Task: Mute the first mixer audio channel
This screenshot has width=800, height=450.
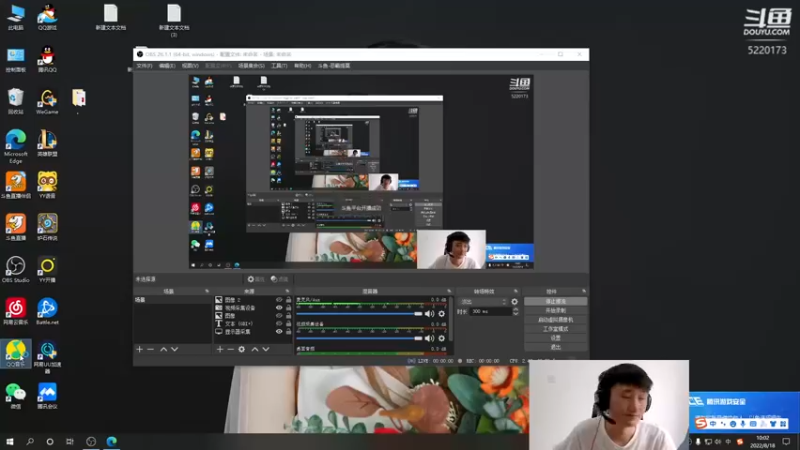Action: pos(430,314)
